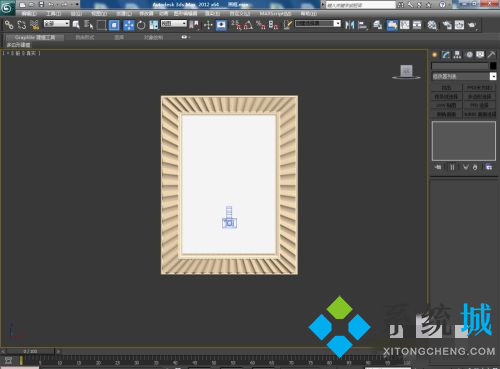Open the selection filter dropdown 全部
The height and width of the screenshot is (369, 500).
[57, 24]
